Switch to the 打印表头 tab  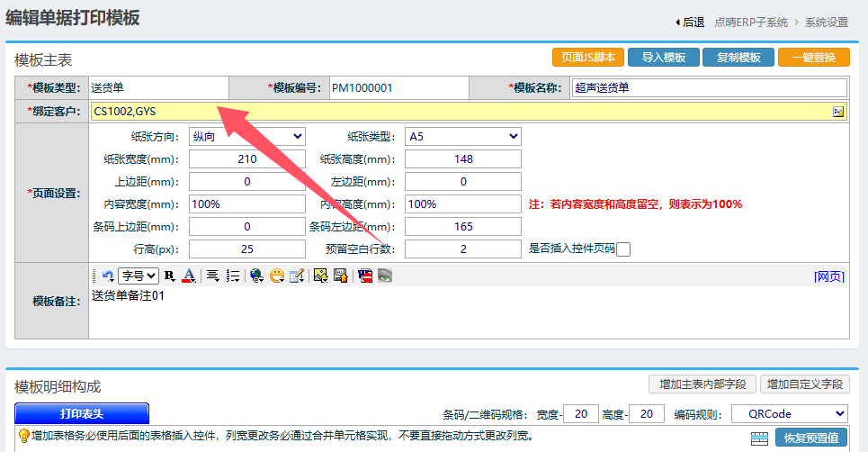tap(82, 413)
